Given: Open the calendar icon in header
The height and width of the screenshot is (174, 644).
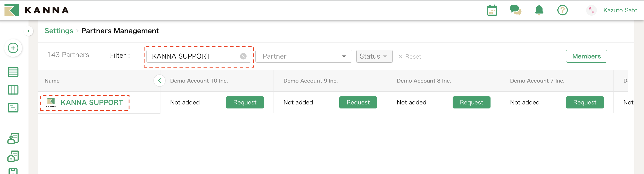Looking at the screenshot, I should coord(492,10).
